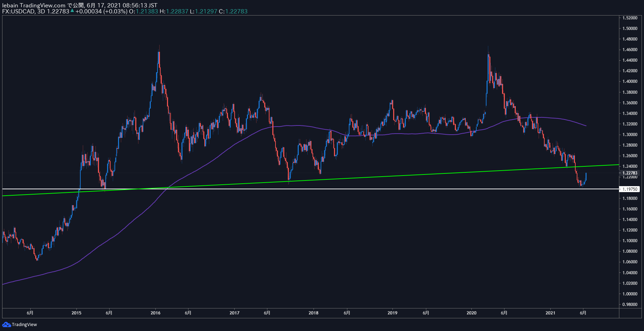
Task: Click the current price label 1.22783
Action: click(x=630, y=173)
